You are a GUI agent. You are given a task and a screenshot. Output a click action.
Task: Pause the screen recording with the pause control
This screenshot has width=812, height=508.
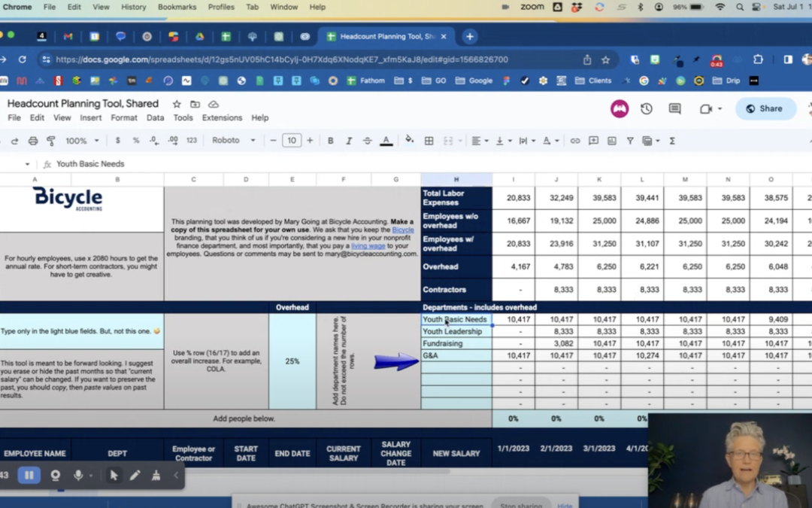tap(28, 475)
